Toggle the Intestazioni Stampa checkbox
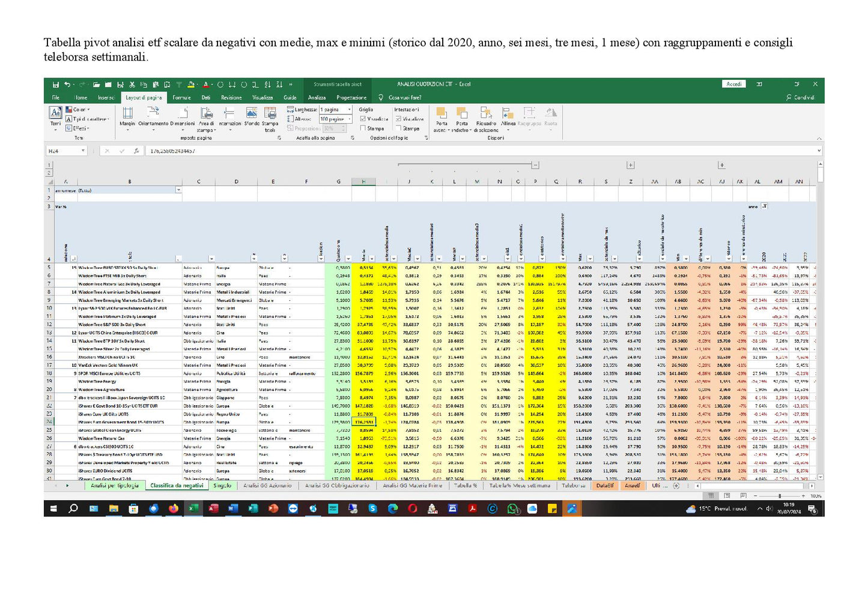The width and height of the screenshot is (868, 613). click(x=398, y=128)
